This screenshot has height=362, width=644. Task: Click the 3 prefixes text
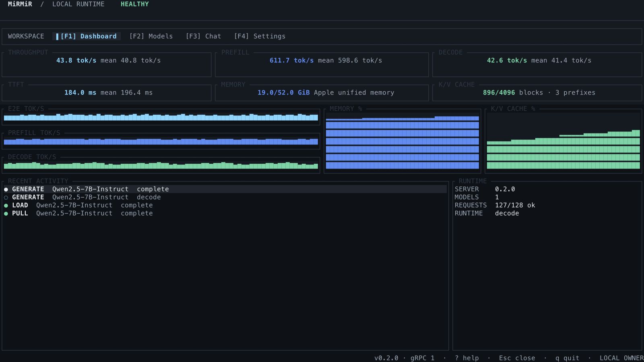[576, 93]
